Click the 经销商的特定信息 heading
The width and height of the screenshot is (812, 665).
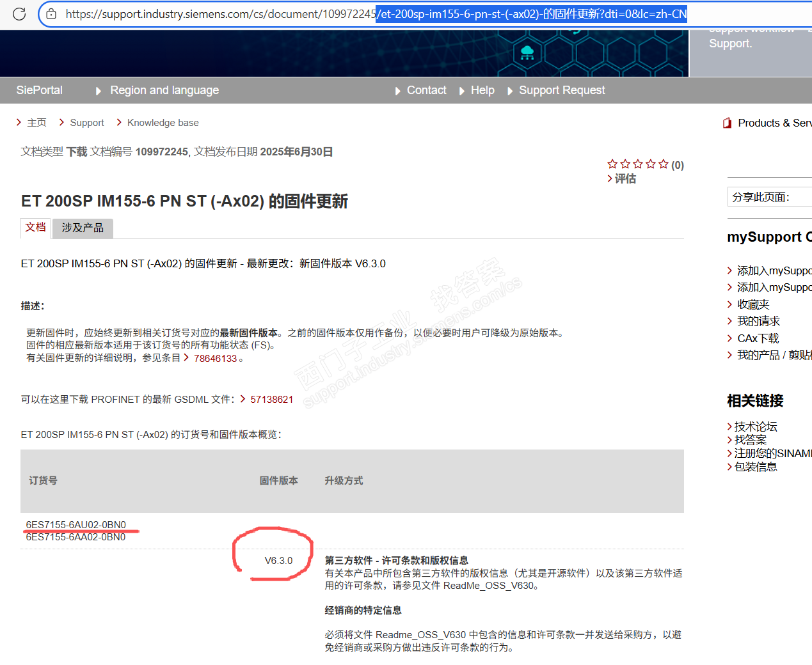coord(363,610)
